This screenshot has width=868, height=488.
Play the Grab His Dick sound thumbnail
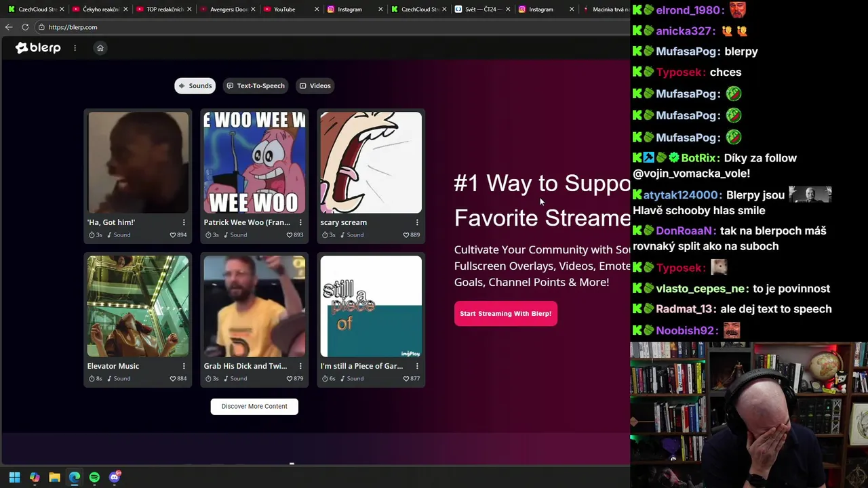[254, 306]
